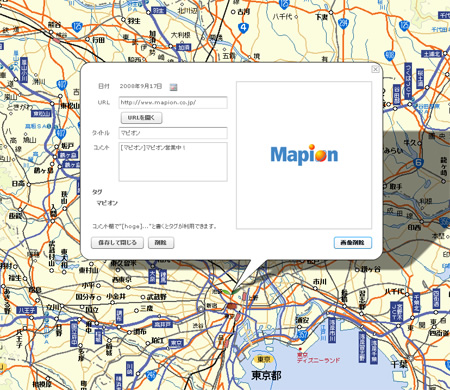This screenshot has width=450, height=390.
Task: Click the 古河 label on map
Action: tap(243, 12)
